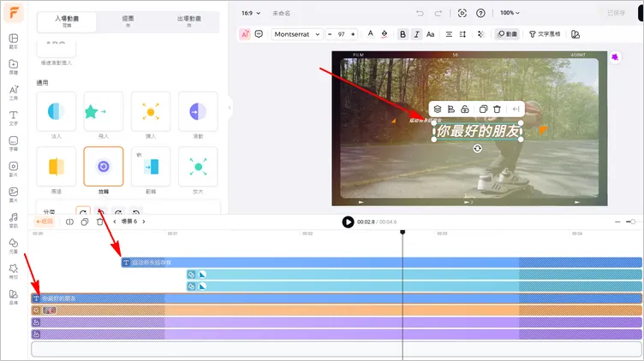Open the 100% zoom level dropdown
The height and width of the screenshot is (361, 644).
point(510,13)
